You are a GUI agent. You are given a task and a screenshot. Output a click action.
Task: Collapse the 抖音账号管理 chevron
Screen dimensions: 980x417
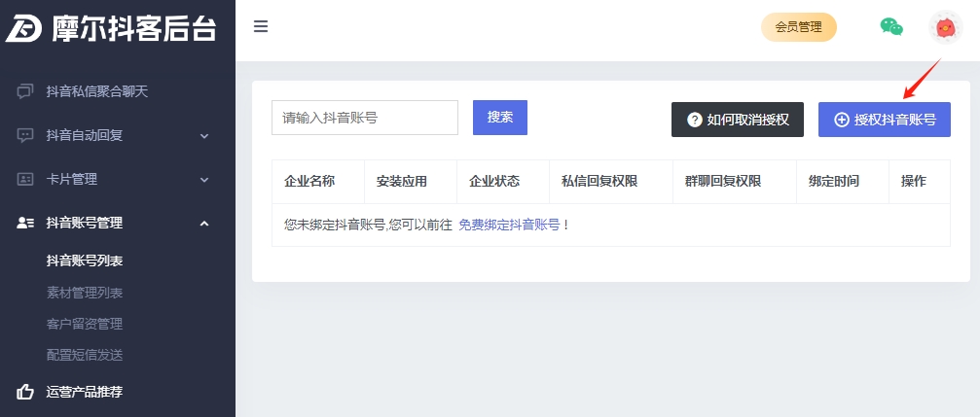pos(204,224)
